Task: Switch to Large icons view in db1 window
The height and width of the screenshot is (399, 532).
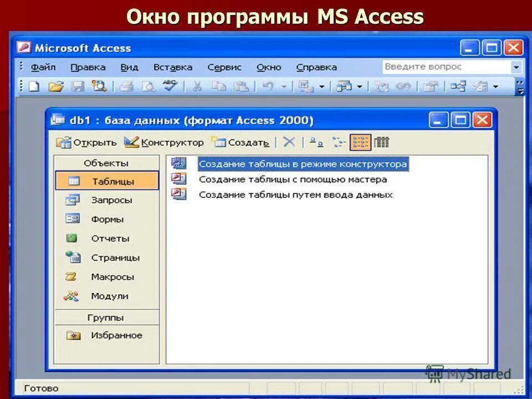Action: [x=316, y=142]
